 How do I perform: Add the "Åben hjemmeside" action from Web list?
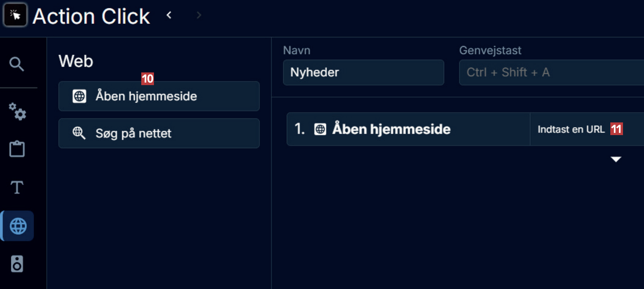tap(159, 96)
